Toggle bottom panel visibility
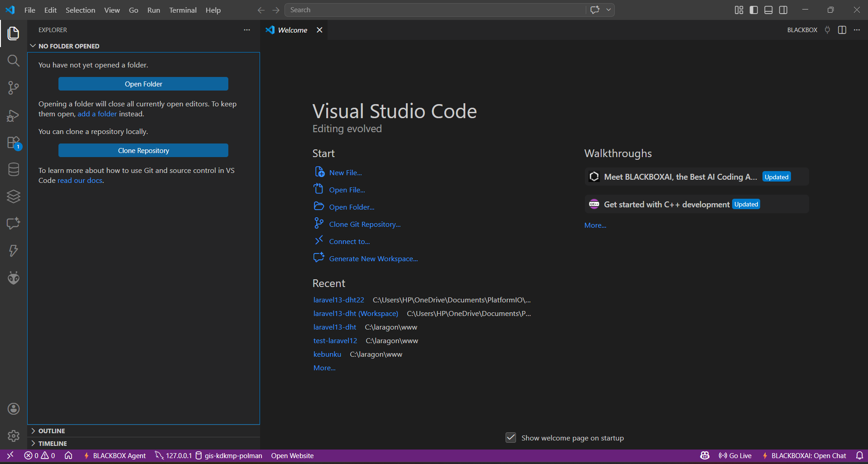868x464 pixels. coord(768,10)
